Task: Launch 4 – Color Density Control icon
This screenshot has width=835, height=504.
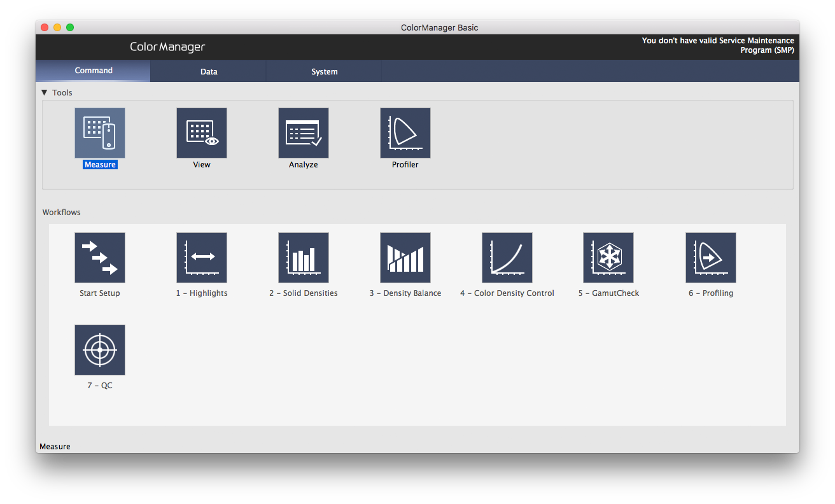Action: pyautogui.click(x=507, y=258)
